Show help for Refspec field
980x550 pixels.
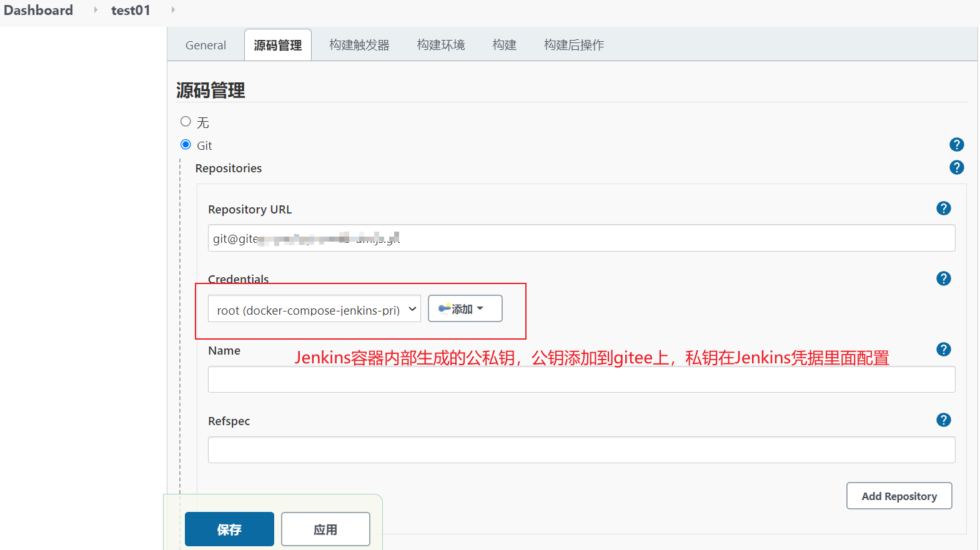tap(943, 420)
